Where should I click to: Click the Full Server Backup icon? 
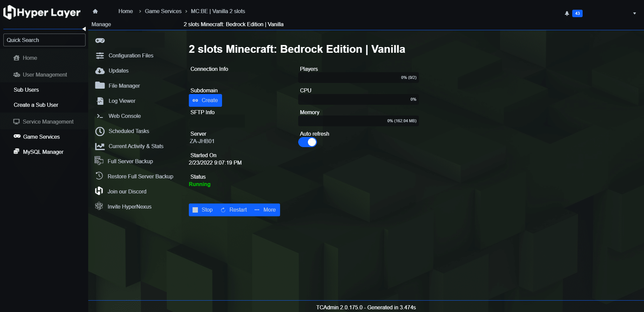tap(99, 161)
